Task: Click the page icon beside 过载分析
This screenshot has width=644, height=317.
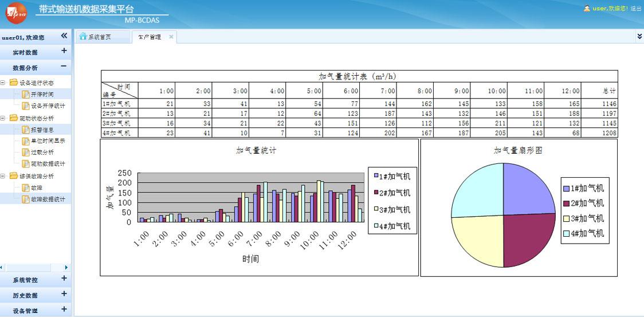Action: (25, 152)
